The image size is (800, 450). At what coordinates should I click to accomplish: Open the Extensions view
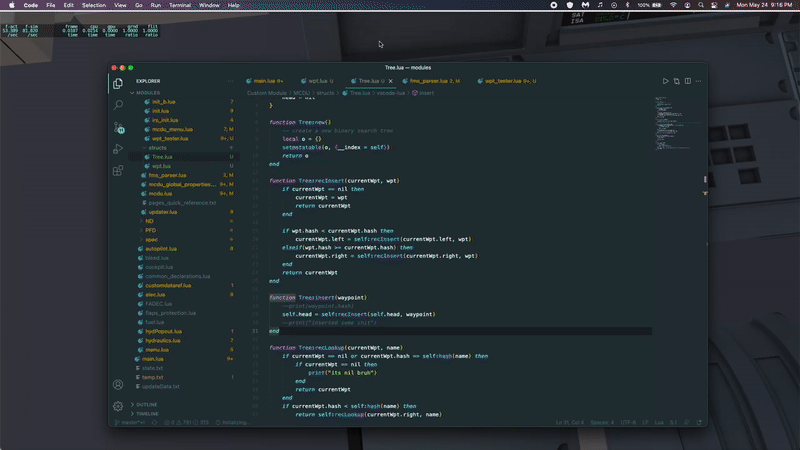pyautogui.click(x=118, y=171)
